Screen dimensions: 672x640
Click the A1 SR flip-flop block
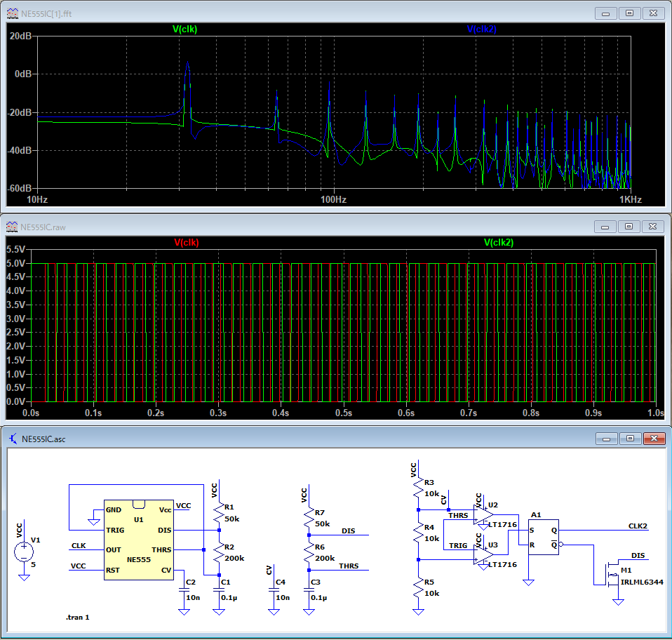click(543, 537)
